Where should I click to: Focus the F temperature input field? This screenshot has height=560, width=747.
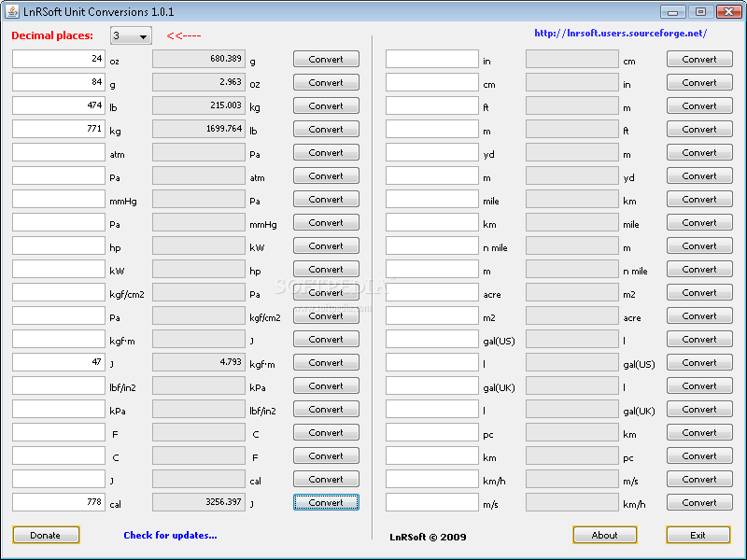coord(59,432)
